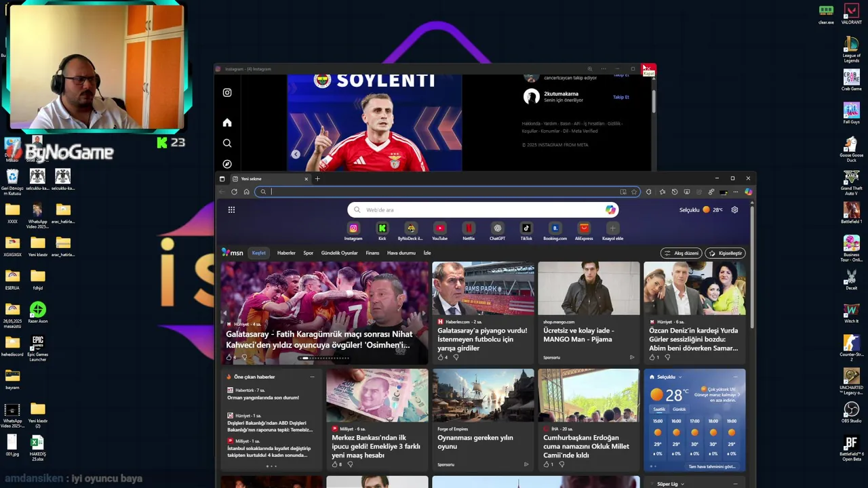The image size is (868, 488).
Task: Switch weather card to Saatlik view
Action: click(x=658, y=409)
